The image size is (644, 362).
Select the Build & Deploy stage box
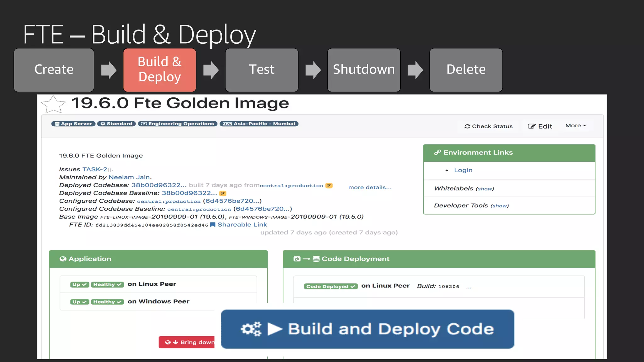pyautogui.click(x=159, y=70)
